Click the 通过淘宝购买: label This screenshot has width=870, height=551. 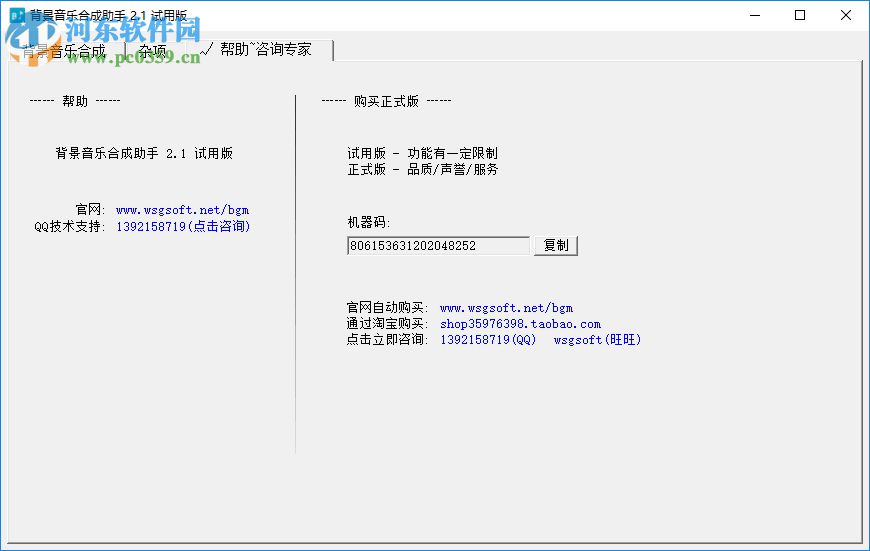(x=387, y=323)
